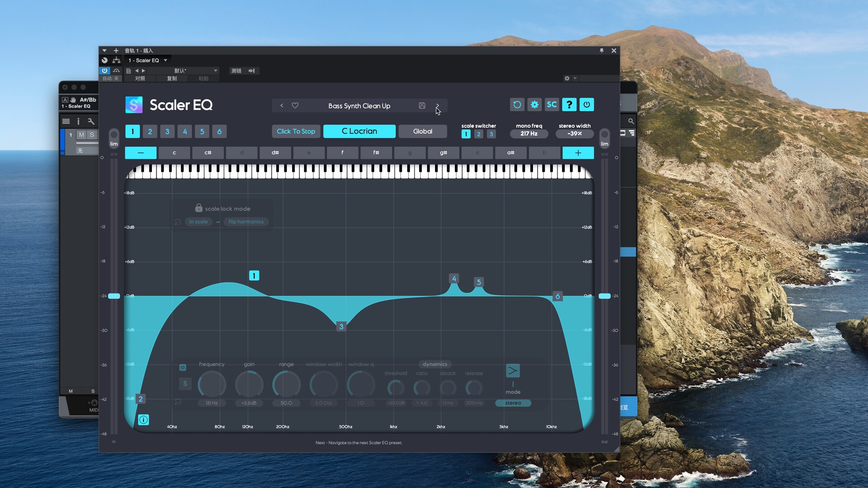Screen dimensions: 868x488
Task: Click the plus button in the note row
Action: (578, 153)
